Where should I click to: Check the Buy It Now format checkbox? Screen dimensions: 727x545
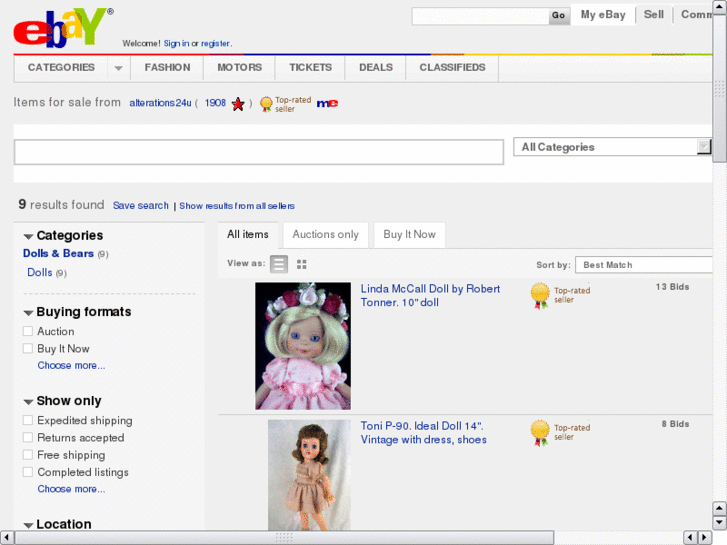click(x=28, y=348)
